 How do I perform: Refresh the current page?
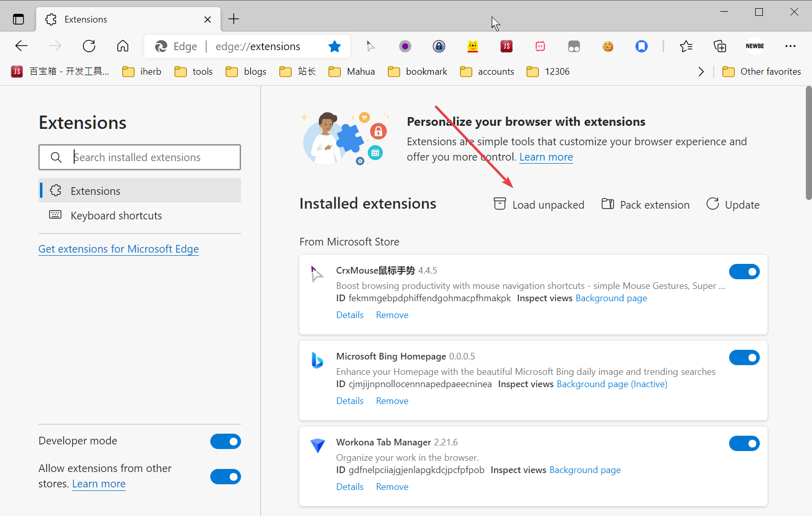89,46
